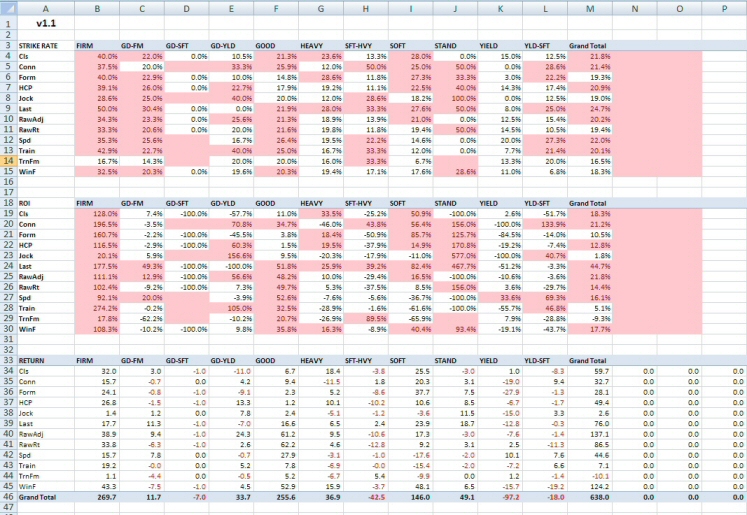Viewport: 747px width, 515px height.
Task: Click row header 1
Action: pyautogui.click(x=8, y=21)
